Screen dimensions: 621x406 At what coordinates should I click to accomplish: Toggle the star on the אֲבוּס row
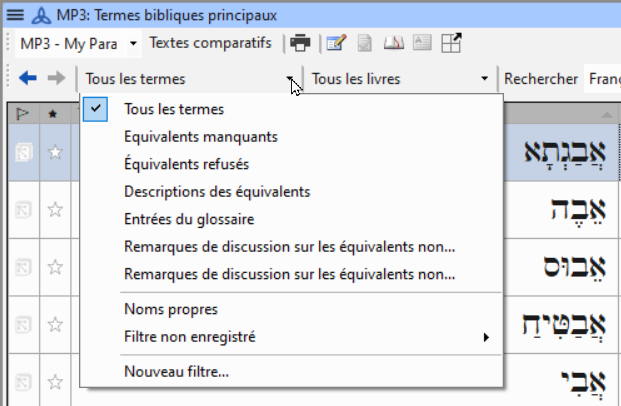click(55, 267)
